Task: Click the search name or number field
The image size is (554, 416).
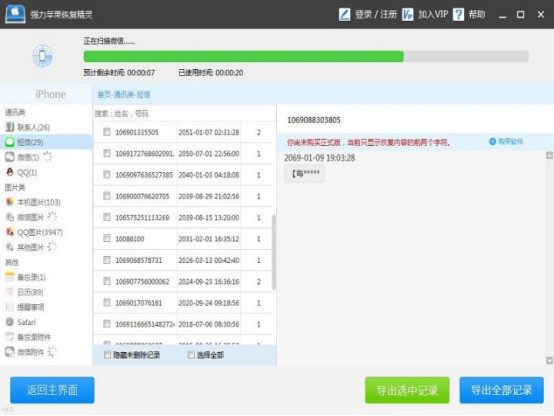Action: coord(184,113)
